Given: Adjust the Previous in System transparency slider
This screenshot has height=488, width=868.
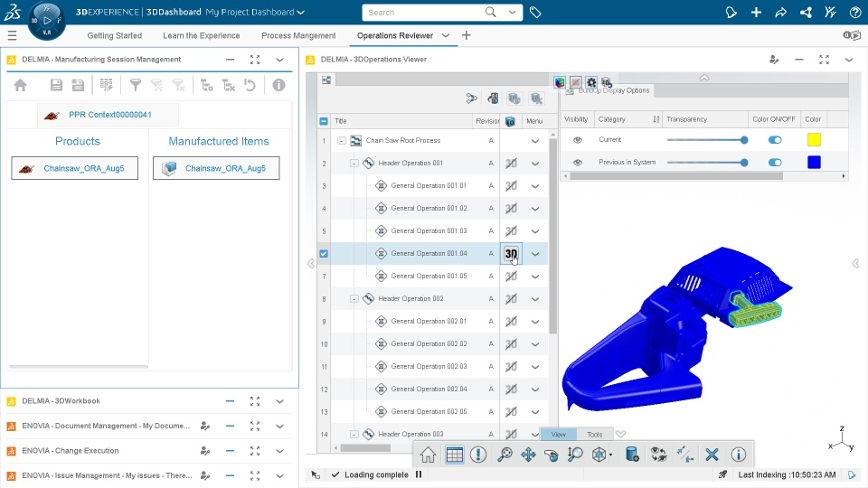Looking at the screenshot, I should tap(707, 163).
